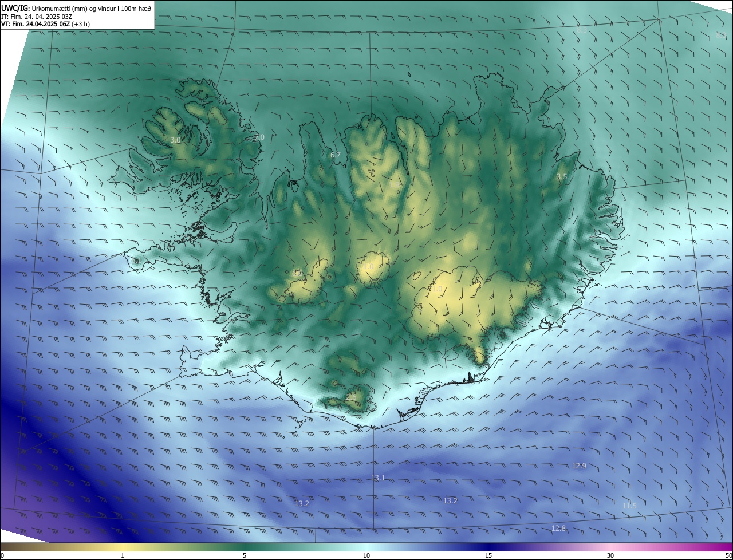Click the 10 tick on the color scale
Image resolution: width=733 pixels, height=560 pixels.
[x=366, y=555]
